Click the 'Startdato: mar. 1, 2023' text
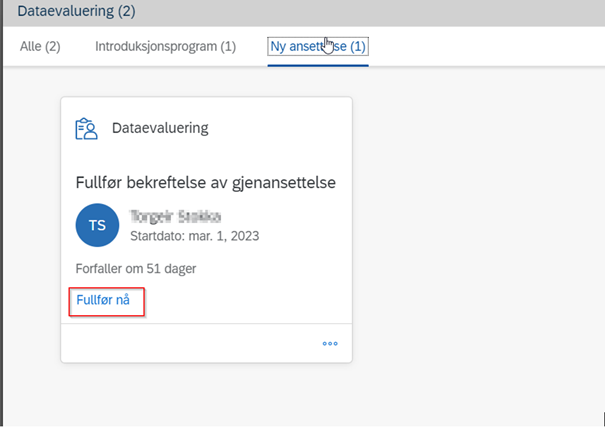The width and height of the screenshot is (605, 427). (x=194, y=236)
